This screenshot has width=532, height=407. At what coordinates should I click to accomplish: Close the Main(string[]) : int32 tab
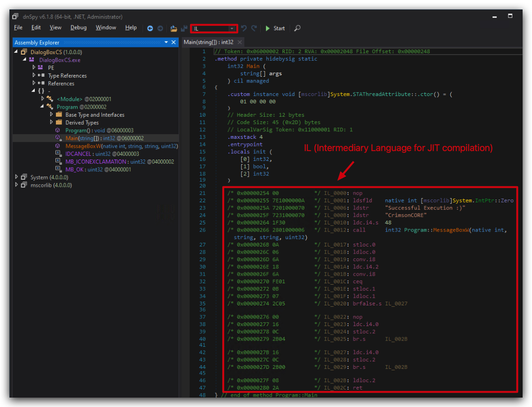[240, 42]
